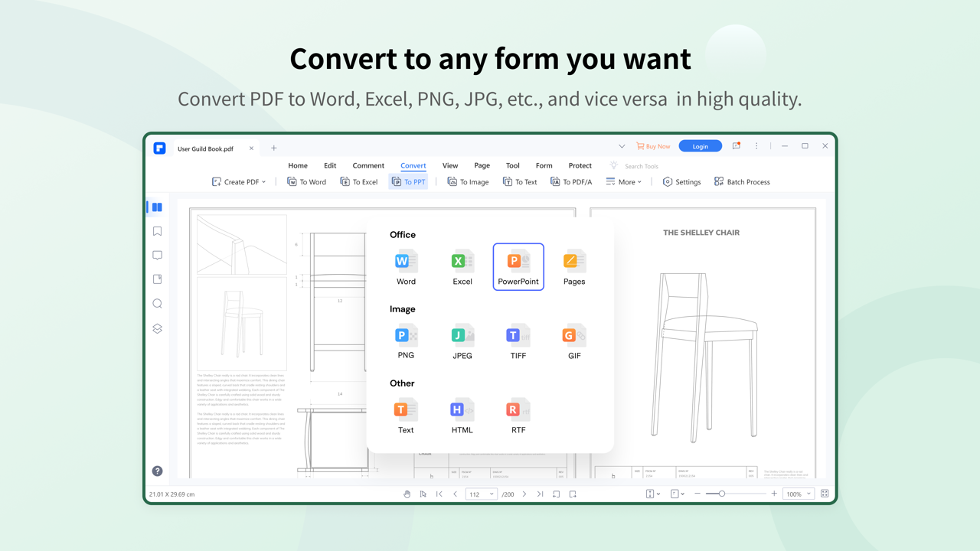Select PowerPoint conversion format
Viewport: 980px width, 551px height.
518,267
